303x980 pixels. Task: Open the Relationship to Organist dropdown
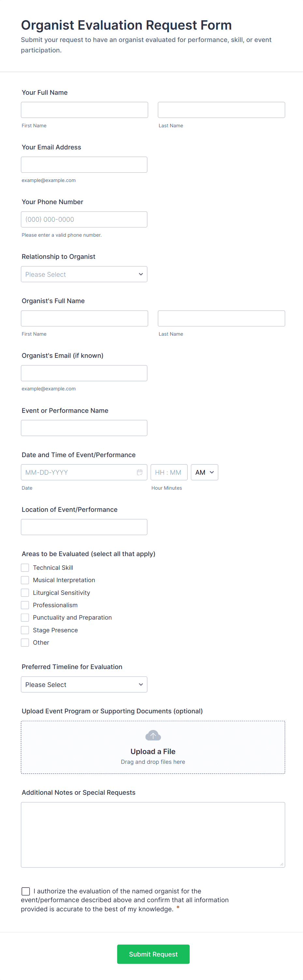point(84,274)
